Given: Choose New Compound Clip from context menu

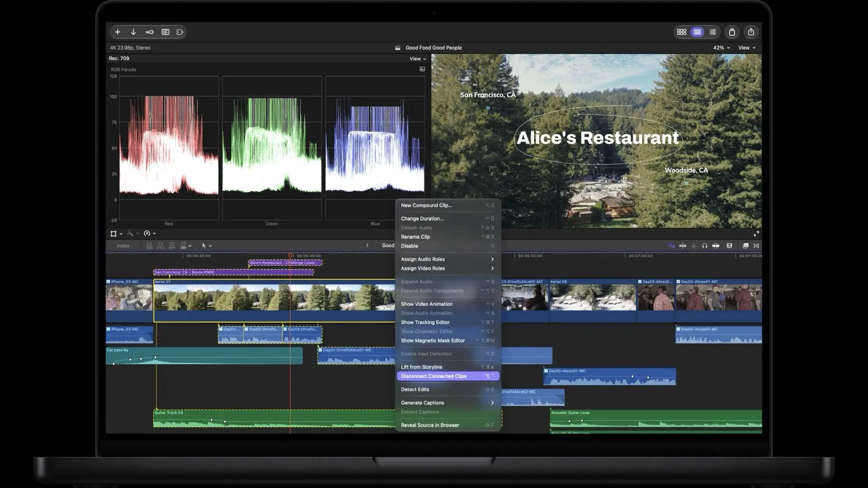Looking at the screenshot, I should tap(448, 205).
